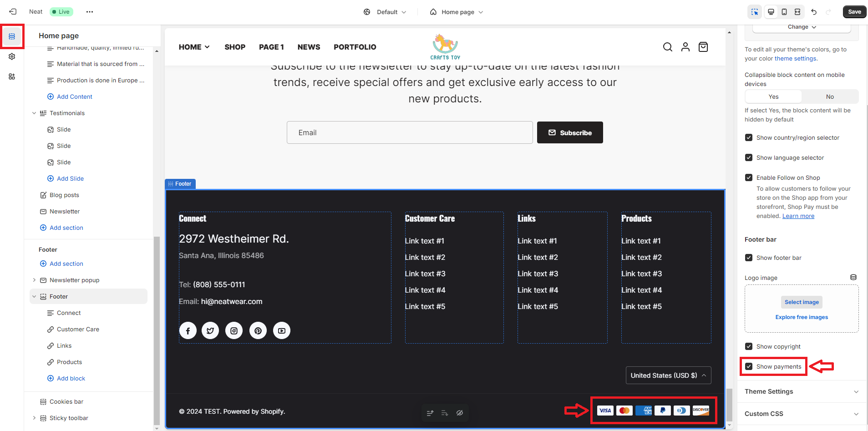Select No for collapsible block content
868x431 pixels.
click(x=830, y=96)
